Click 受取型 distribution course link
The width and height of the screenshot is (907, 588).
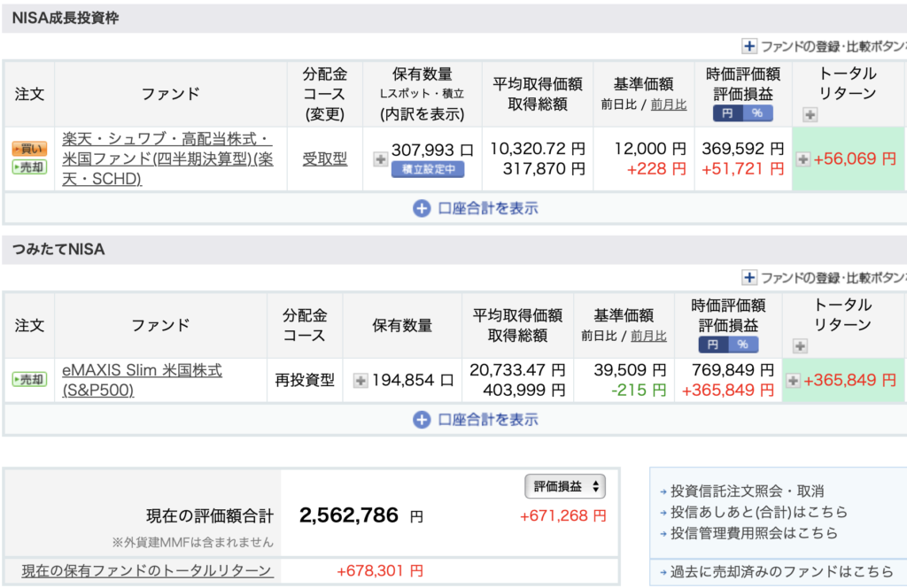[x=325, y=159]
